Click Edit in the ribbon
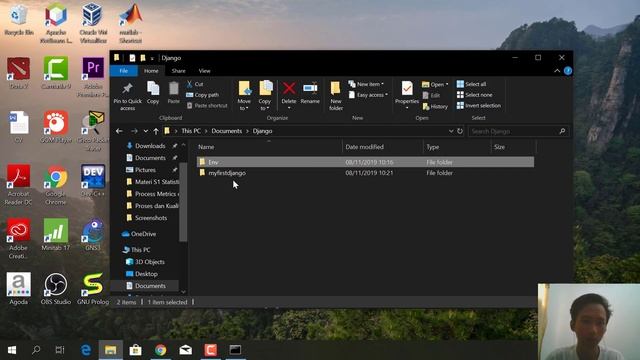This screenshot has width=640, height=360. click(431, 95)
